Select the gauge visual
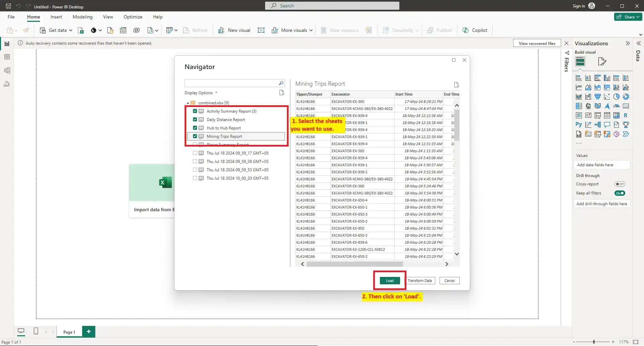The width and height of the screenshot is (644, 346). [616, 106]
